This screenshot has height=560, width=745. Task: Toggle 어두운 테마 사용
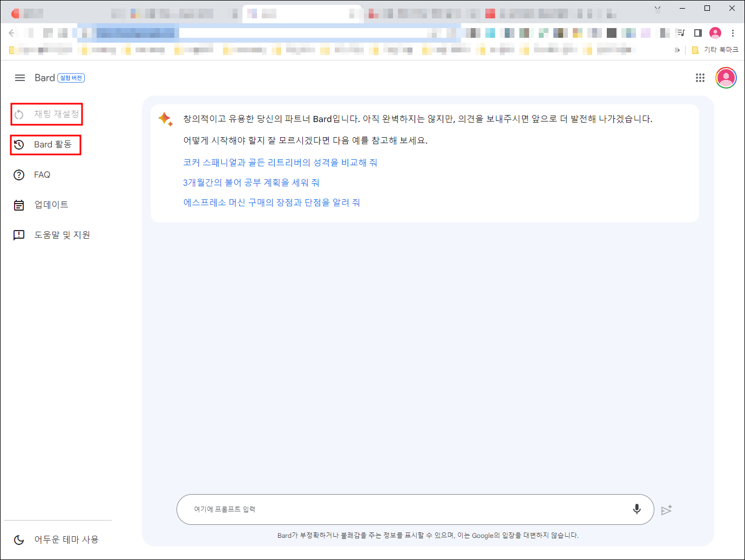[x=56, y=539]
